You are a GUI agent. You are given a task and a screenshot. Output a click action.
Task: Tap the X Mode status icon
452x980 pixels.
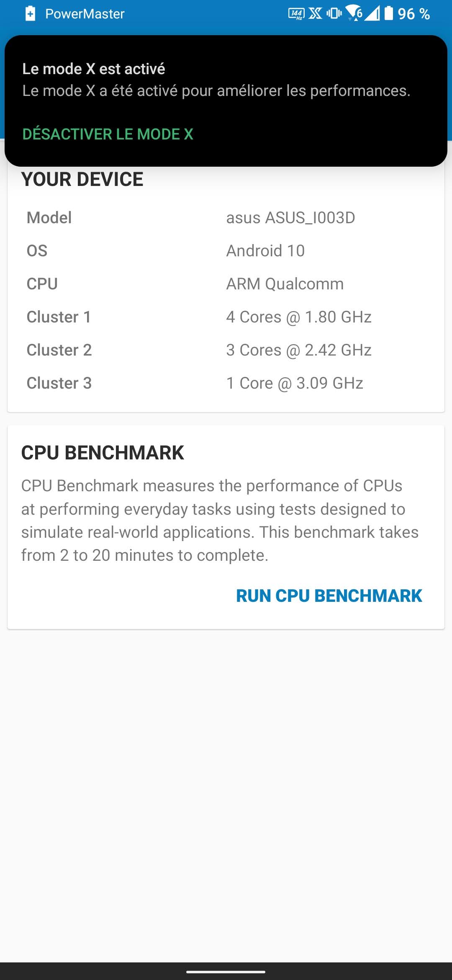[316, 14]
